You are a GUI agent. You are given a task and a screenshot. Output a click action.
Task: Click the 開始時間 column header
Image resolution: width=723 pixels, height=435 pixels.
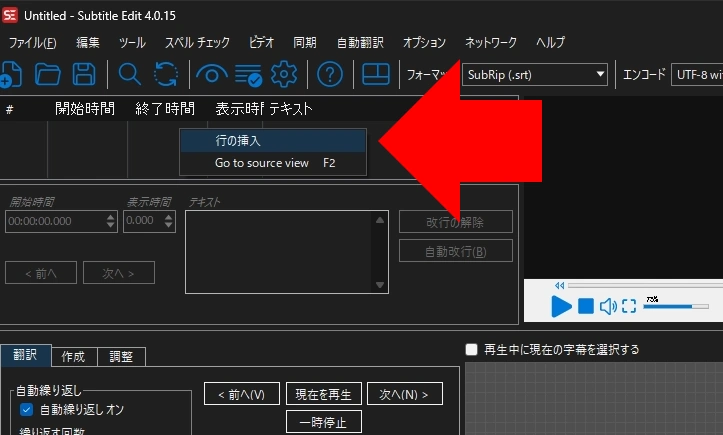tap(85, 109)
